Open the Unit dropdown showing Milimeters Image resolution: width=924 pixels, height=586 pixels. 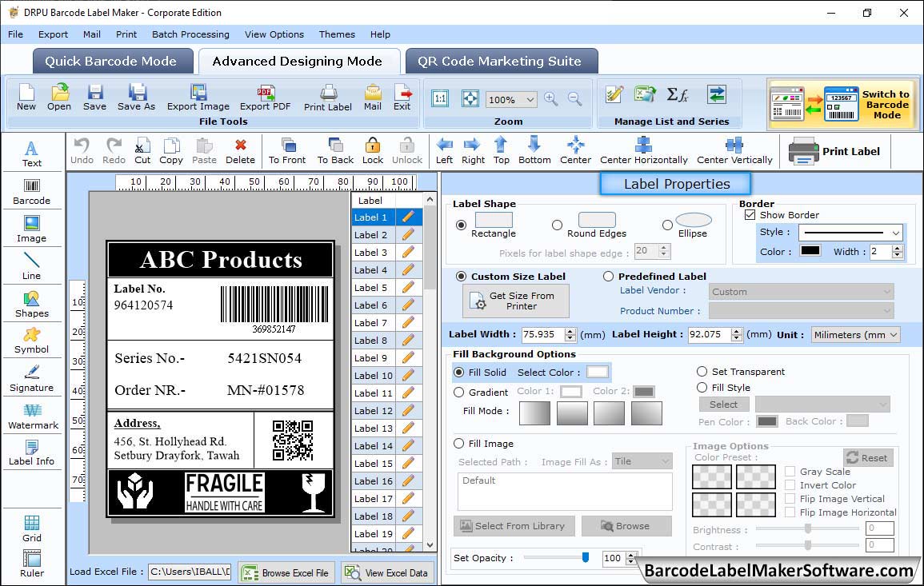[855, 334]
